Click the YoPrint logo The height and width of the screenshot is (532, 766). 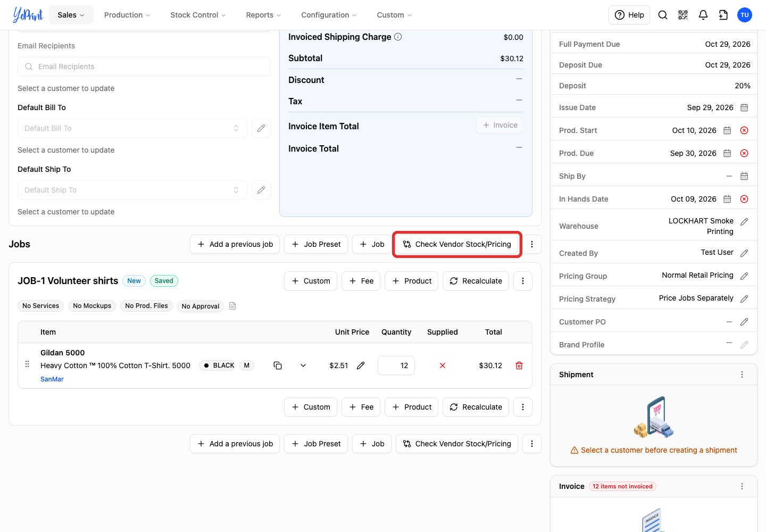point(28,15)
